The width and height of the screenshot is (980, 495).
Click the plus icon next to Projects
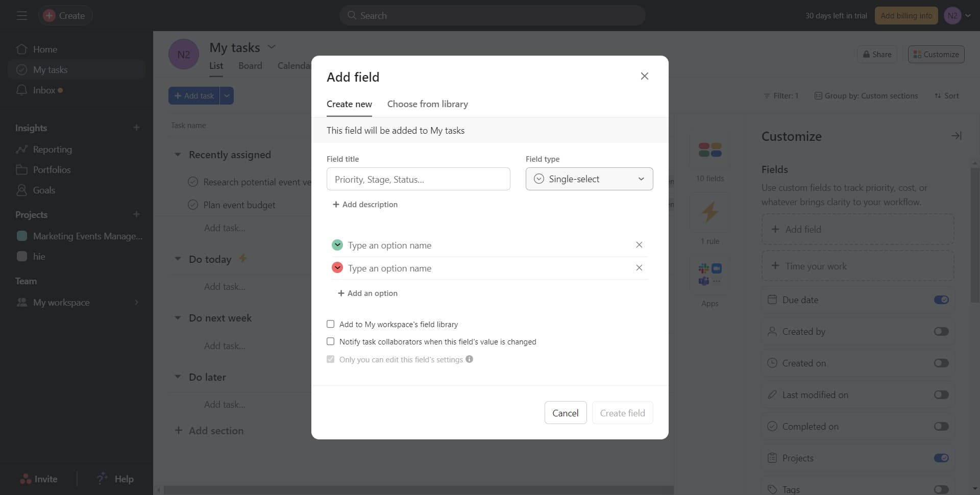click(136, 215)
